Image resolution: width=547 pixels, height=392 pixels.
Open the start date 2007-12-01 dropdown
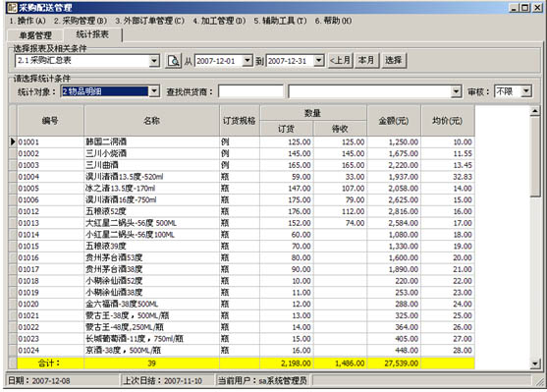(x=247, y=61)
